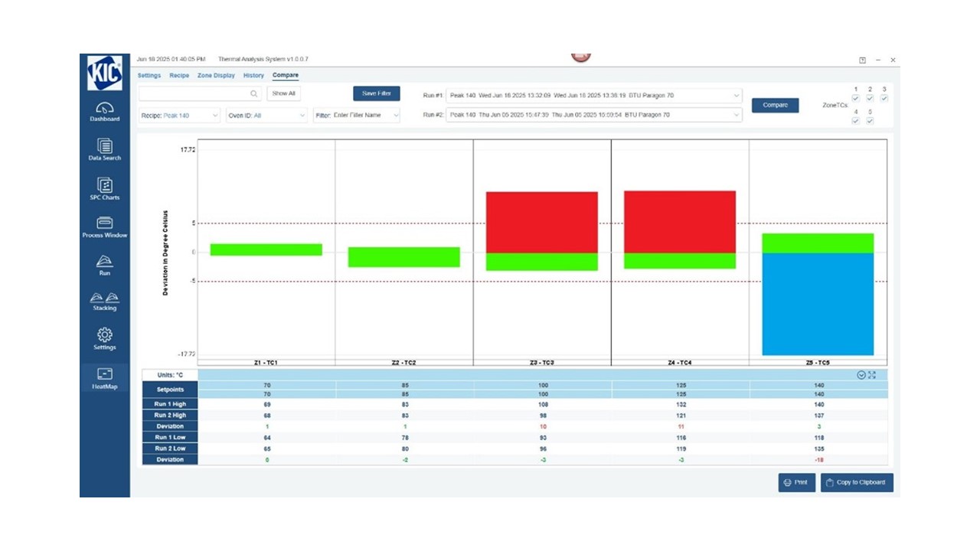Open SPC Charts from the sidebar
Screen dimensions: 980x551
tap(105, 188)
